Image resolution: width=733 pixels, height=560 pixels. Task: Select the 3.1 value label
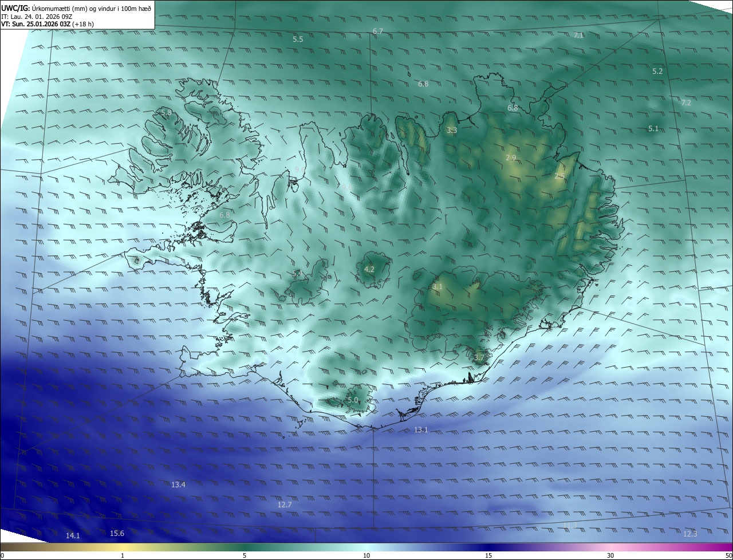(438, 286)
